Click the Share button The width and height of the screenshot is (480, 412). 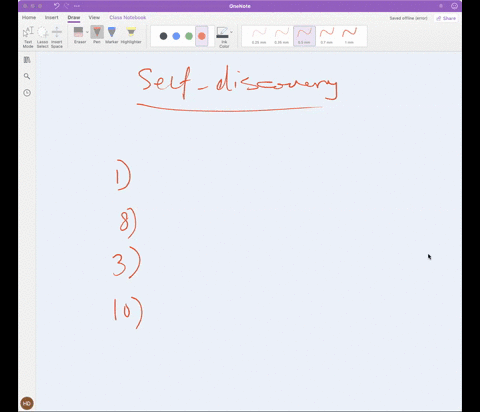pos(446,18)
